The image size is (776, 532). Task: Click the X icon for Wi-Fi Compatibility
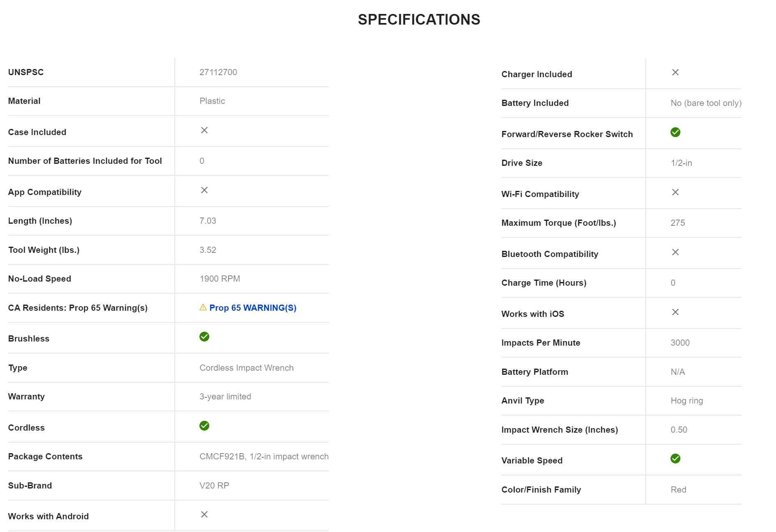[x=675, y=192]
